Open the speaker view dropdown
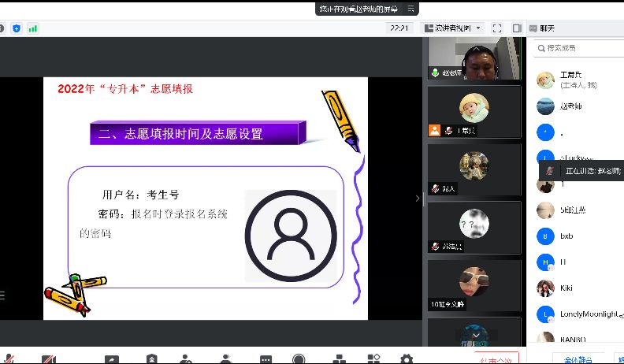The width and height of the screenshot is (624, 364). [453, 28]
